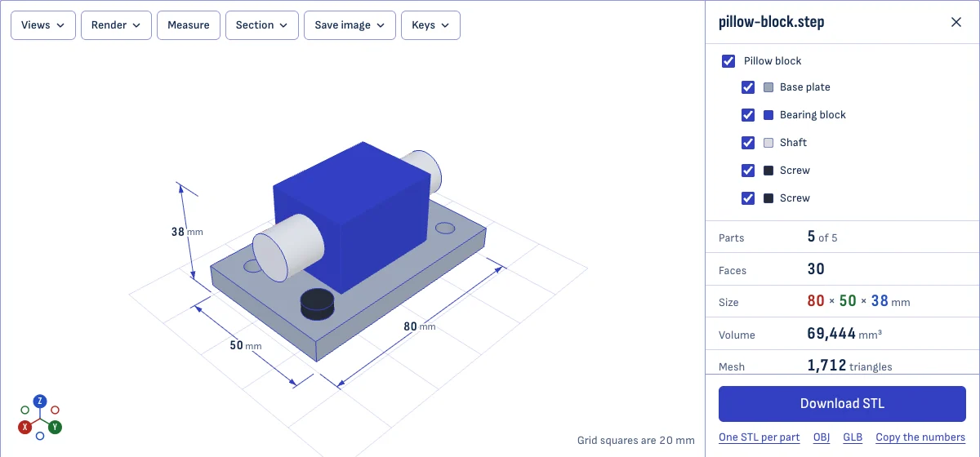Click the 38 mm height dimension label
The height and width of the screenshot is (457, 980).
pyautogui.click(x=187, y=232)
